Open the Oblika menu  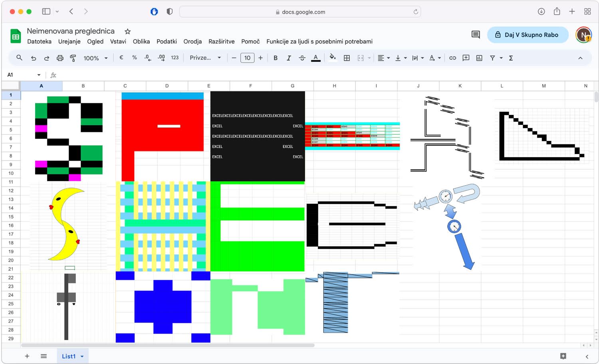pyautogui.click(x=141, y=42)
